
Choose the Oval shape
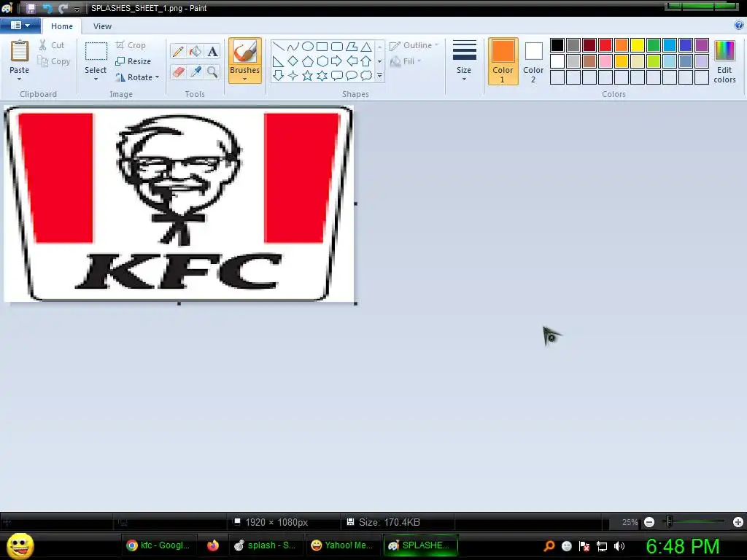point(308,46)
